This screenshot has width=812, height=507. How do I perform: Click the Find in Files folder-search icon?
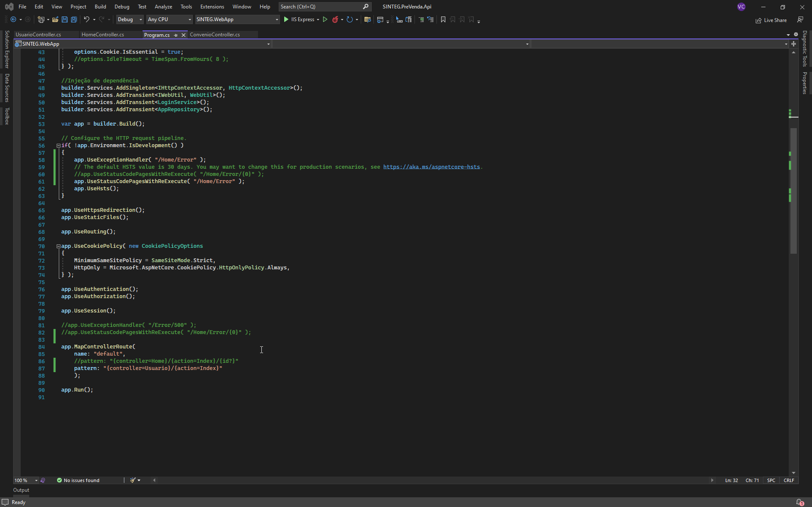coord(367,19)
